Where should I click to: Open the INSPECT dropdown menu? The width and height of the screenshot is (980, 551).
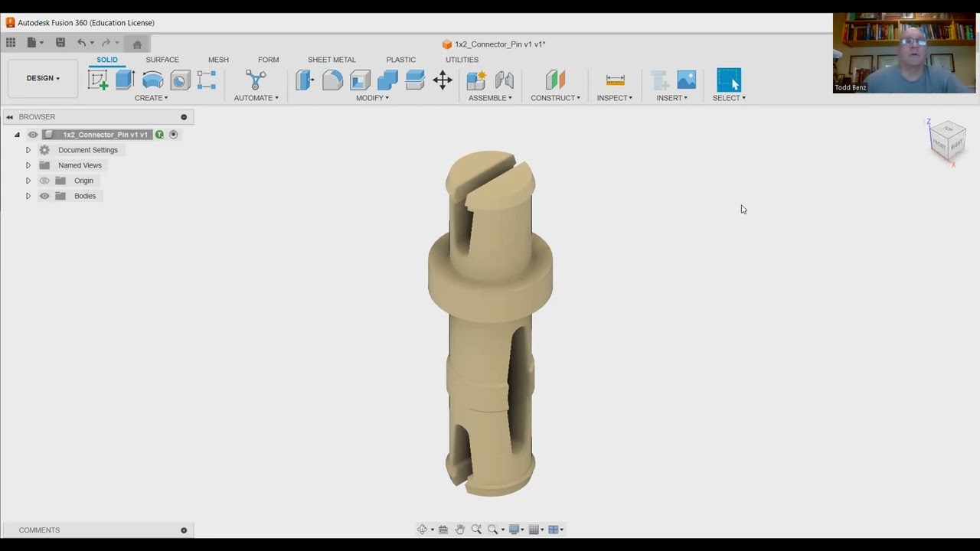point(615,98)
